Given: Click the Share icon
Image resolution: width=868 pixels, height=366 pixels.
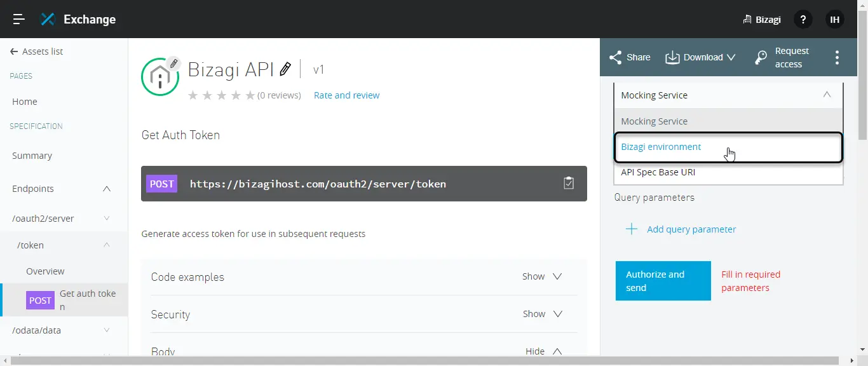Looking at the screenshot, I should [615, 57].
